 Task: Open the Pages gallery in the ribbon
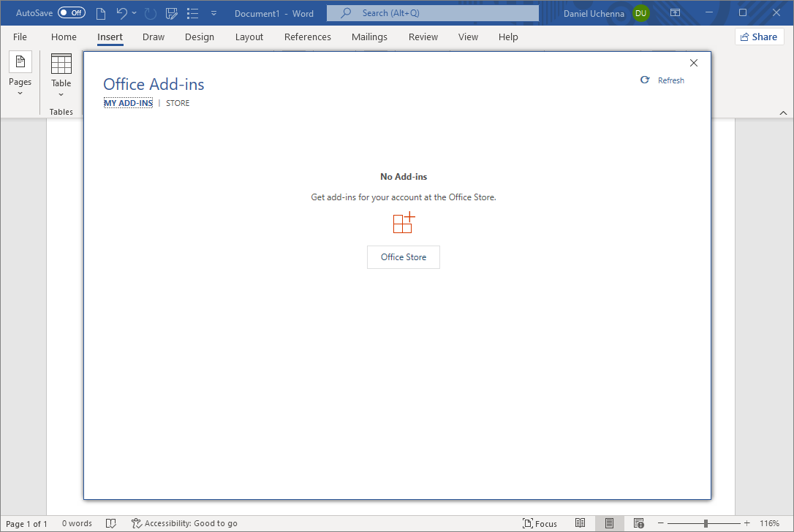point(20,73)
